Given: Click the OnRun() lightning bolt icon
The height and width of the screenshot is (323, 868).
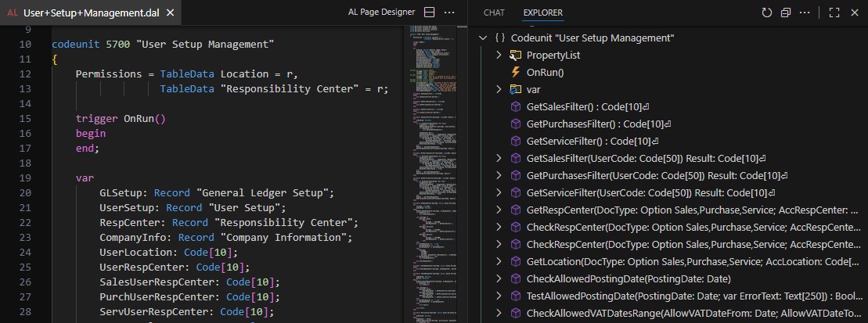Looking at the screenshot, I should click(515, 73).
